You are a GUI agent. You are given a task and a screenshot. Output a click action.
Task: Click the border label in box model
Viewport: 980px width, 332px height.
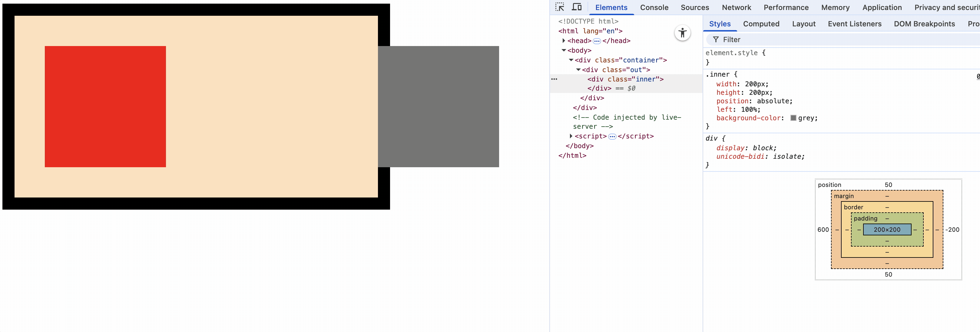(853, 207)
